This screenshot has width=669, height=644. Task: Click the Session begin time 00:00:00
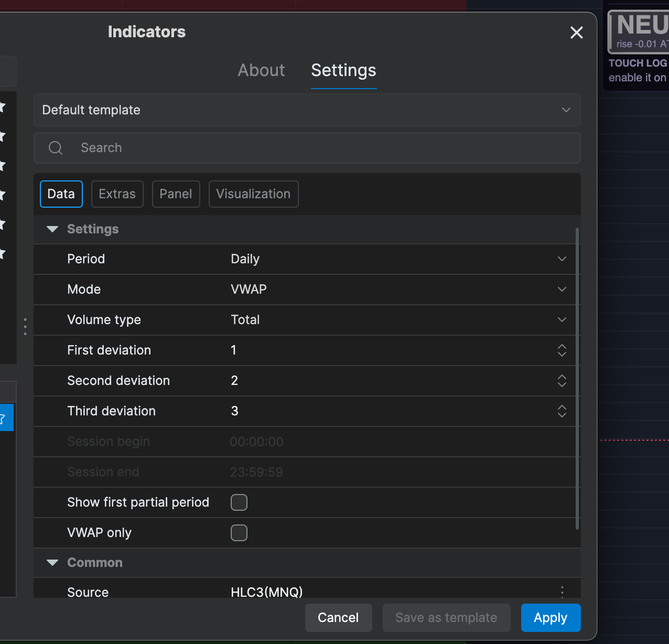click(257, 442)
